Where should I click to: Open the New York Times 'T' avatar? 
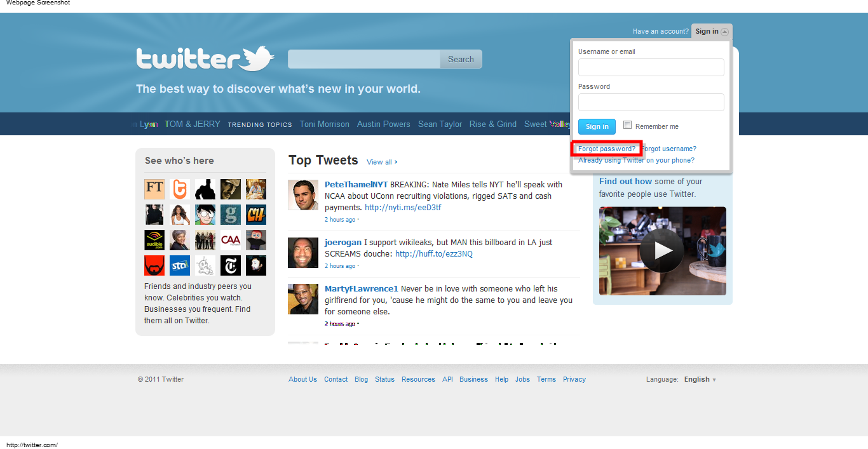pyautogui.click(x=231, y=265)
